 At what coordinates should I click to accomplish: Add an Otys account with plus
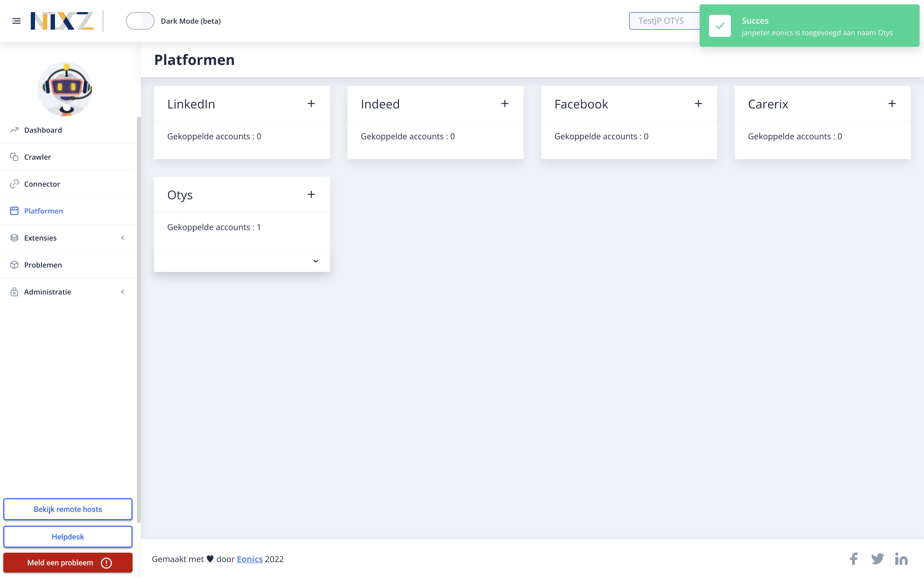(311, 195)
